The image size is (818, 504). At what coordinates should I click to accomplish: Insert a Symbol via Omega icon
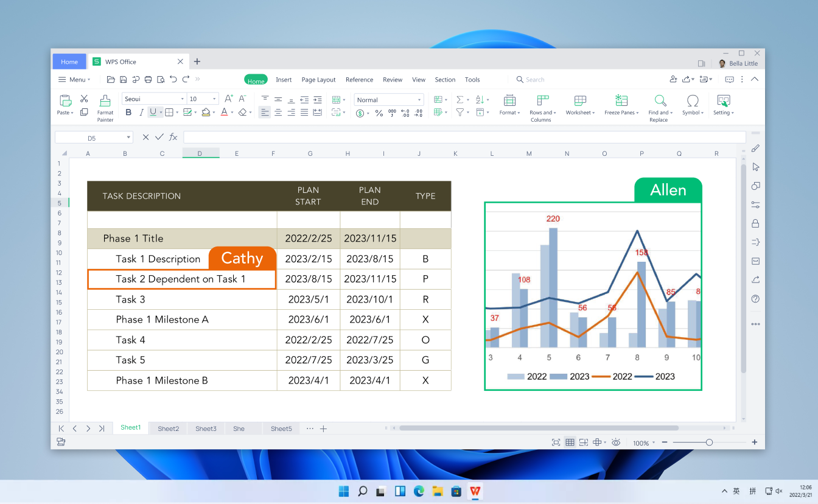[692, 101]
